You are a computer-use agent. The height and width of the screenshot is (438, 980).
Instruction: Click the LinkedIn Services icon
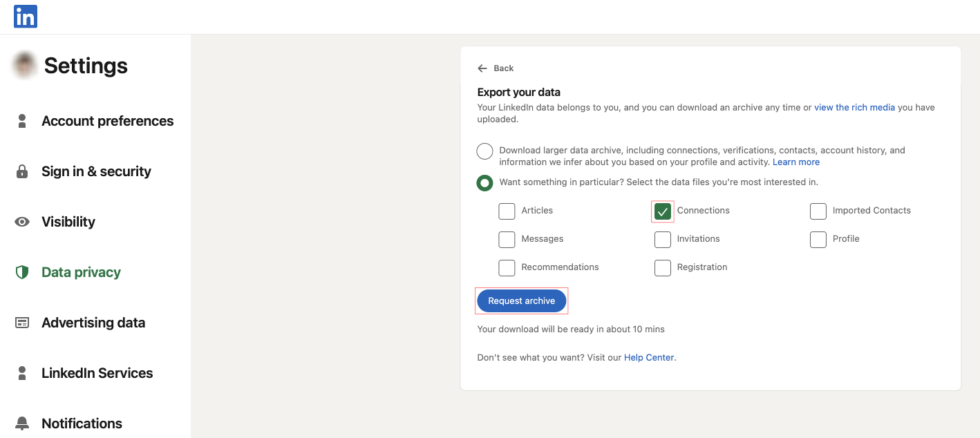23,373
